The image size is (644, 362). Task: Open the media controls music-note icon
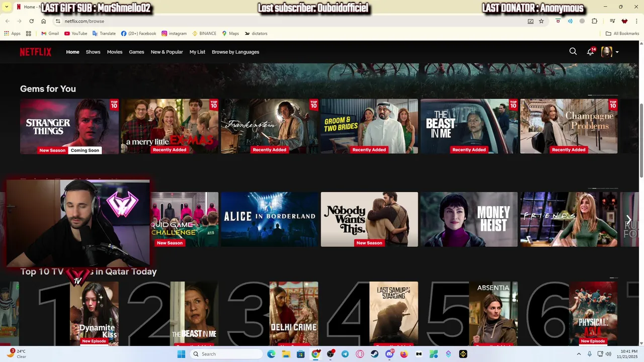tap(612, 21)
